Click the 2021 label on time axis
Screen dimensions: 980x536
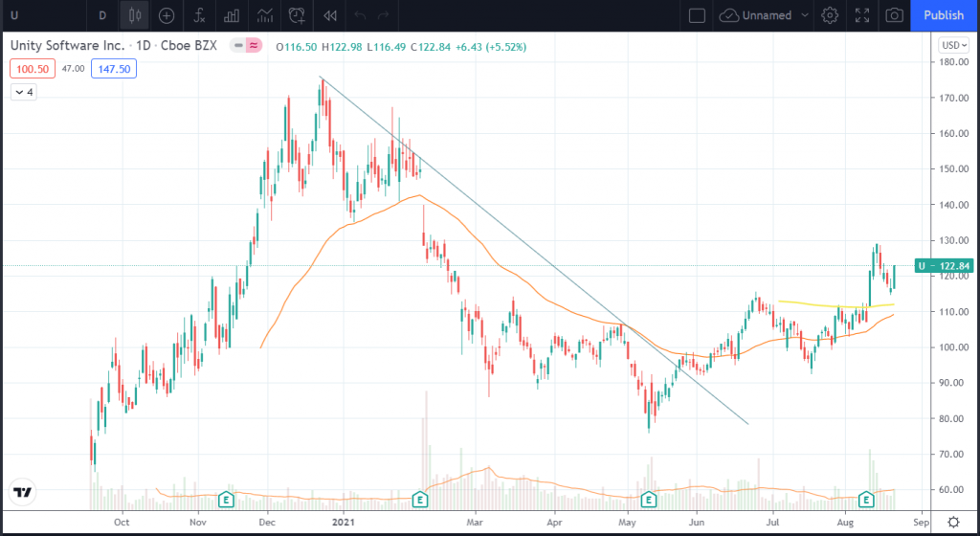[344, 523]
